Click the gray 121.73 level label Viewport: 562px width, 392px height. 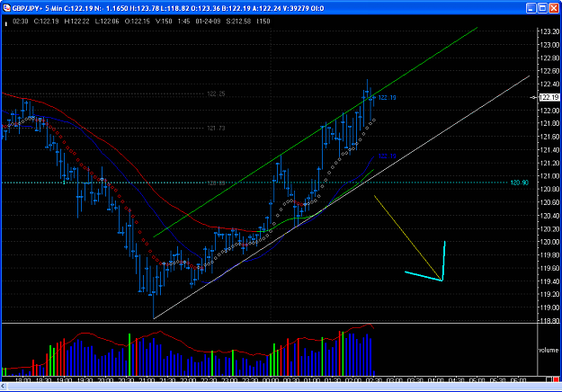pyautogui.click(x=216, y=128)
